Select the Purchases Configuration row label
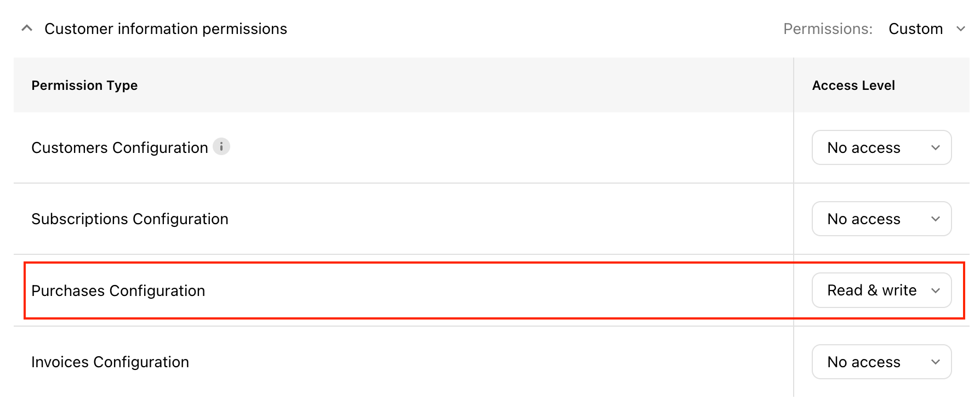This screenshot has width=980, height=399. coord(118,291)
